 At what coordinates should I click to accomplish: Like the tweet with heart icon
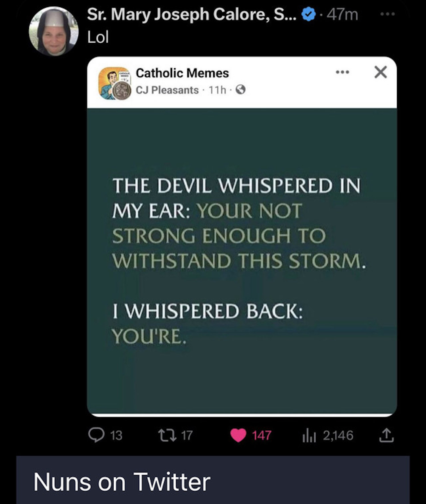[238, 435]
